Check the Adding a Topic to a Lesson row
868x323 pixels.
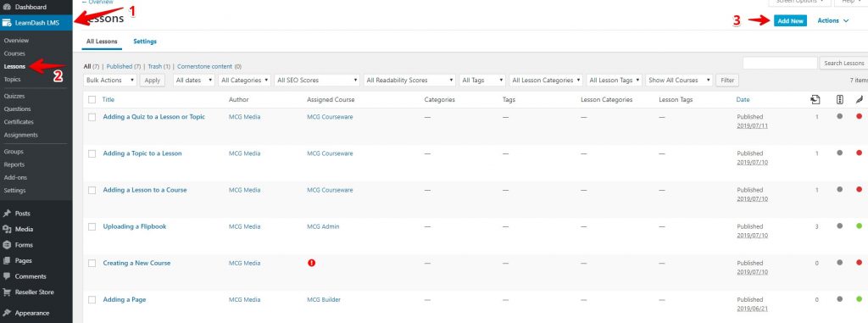coord(92,153)
